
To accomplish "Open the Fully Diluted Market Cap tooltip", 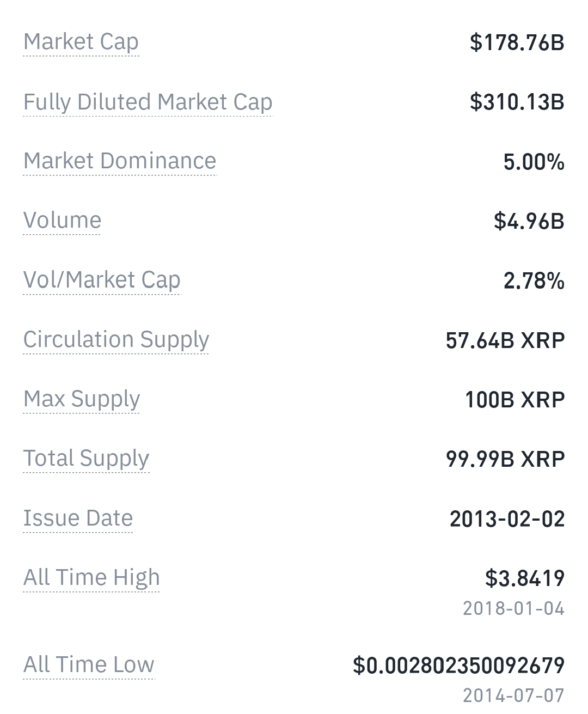I will [x=148, y=102].
